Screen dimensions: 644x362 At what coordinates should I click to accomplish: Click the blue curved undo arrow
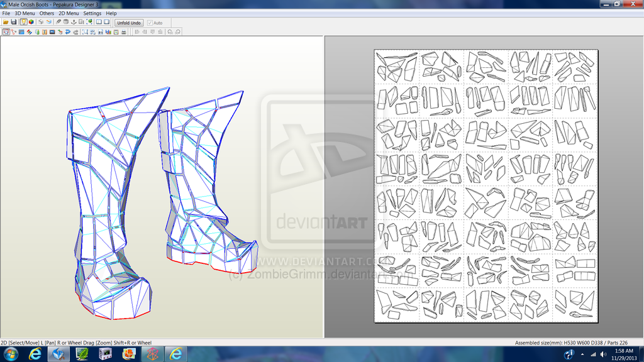coord(68,31)
